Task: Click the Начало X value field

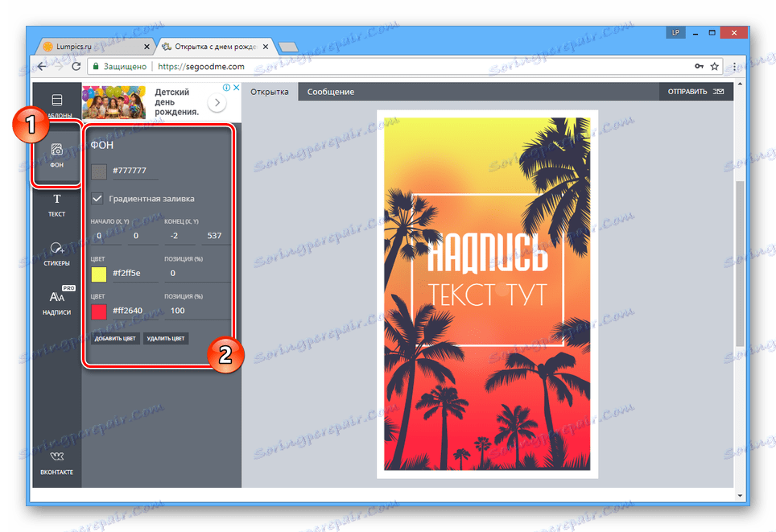Action: coord(106,236)
